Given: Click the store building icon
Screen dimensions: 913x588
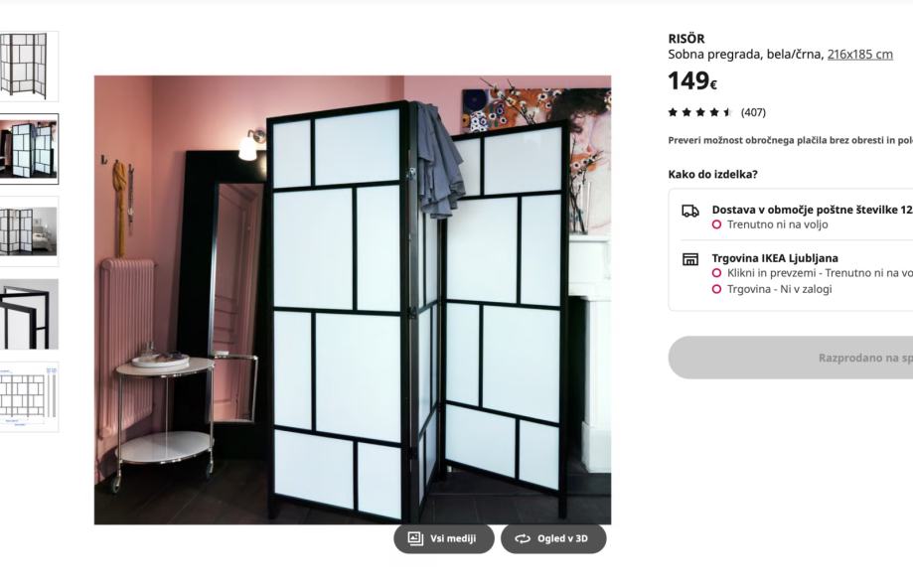Looking at the screenshot, I should [x=690, y=259].
